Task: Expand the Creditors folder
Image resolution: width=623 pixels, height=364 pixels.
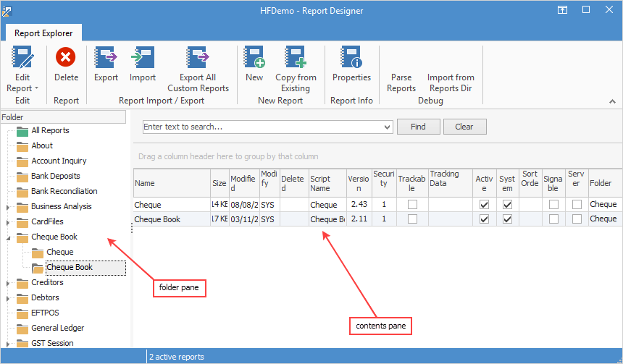Action: pos(8,284)
